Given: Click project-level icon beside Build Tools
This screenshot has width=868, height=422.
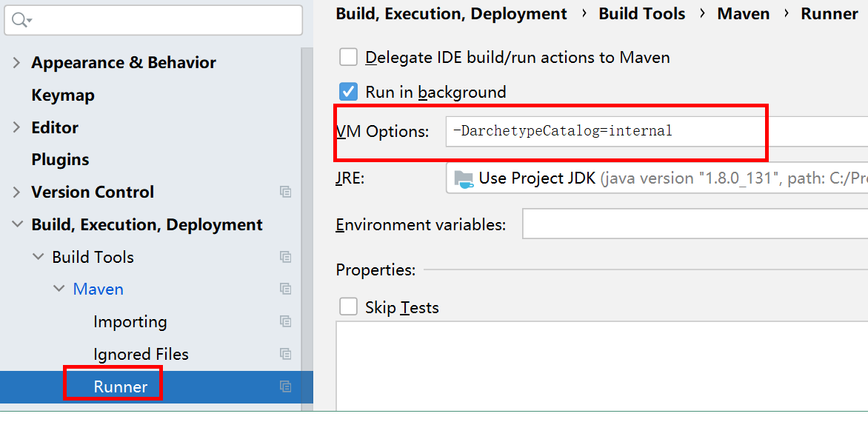Looking at the screenshot, I should tap(285, 257).
